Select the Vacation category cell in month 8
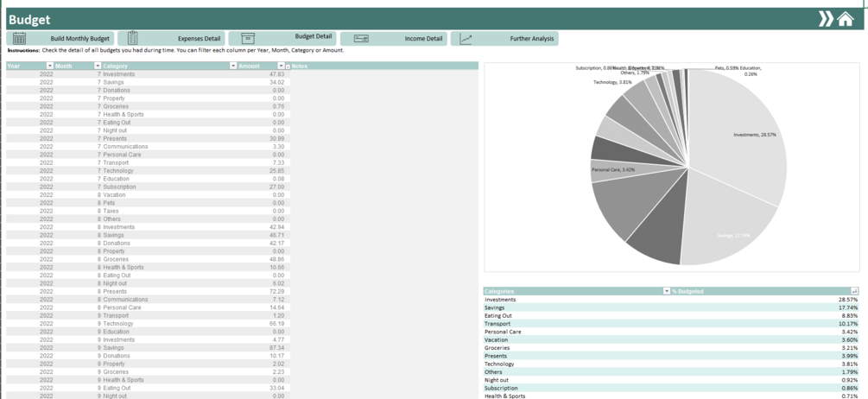868x399 pixels. (169, 195)
